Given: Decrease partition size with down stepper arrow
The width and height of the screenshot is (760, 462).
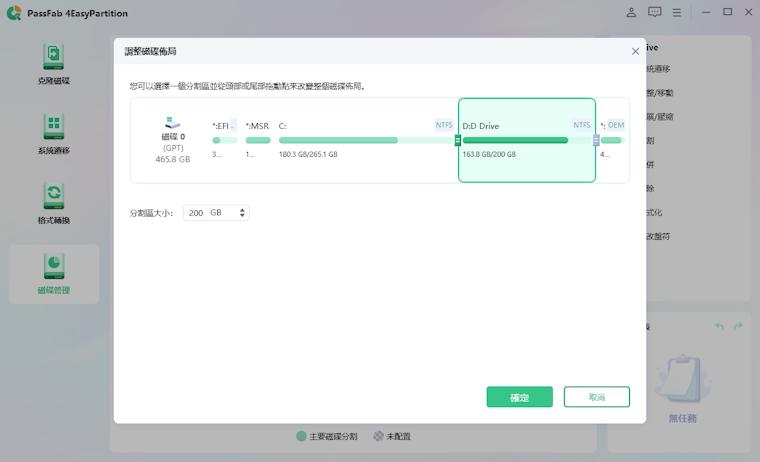Looking at the screenshot, I should 242,215.
